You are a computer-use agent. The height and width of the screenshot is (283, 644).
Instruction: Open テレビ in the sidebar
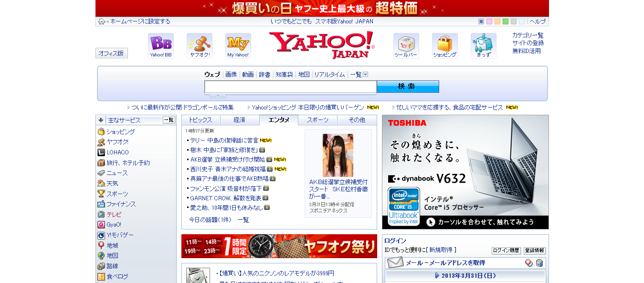pos(114,214)
